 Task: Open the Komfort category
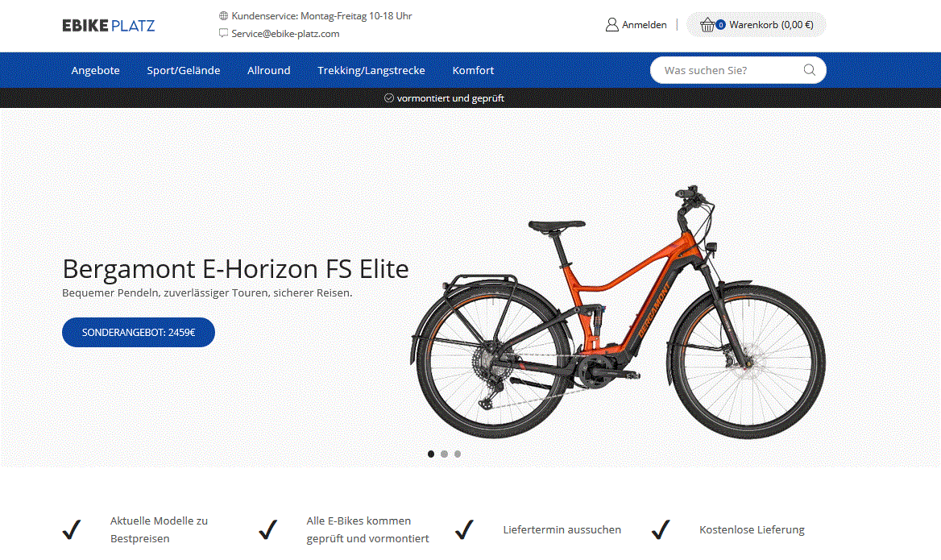[473, 70]
